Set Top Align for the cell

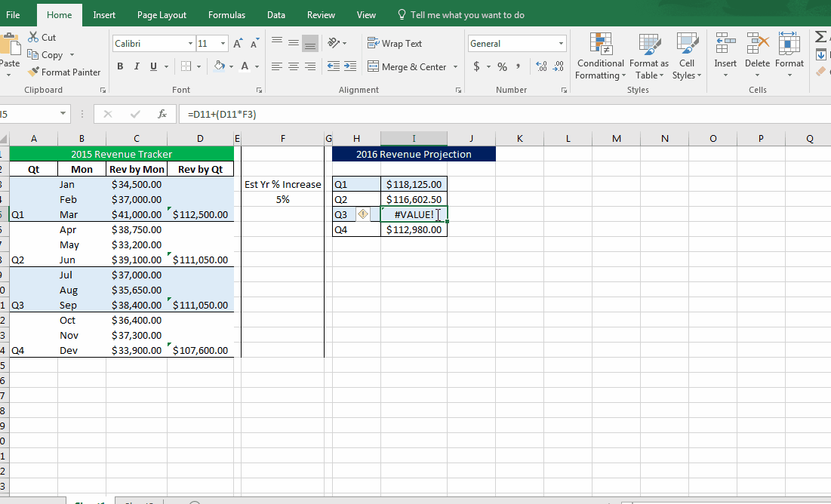click(x=277, y=43)
